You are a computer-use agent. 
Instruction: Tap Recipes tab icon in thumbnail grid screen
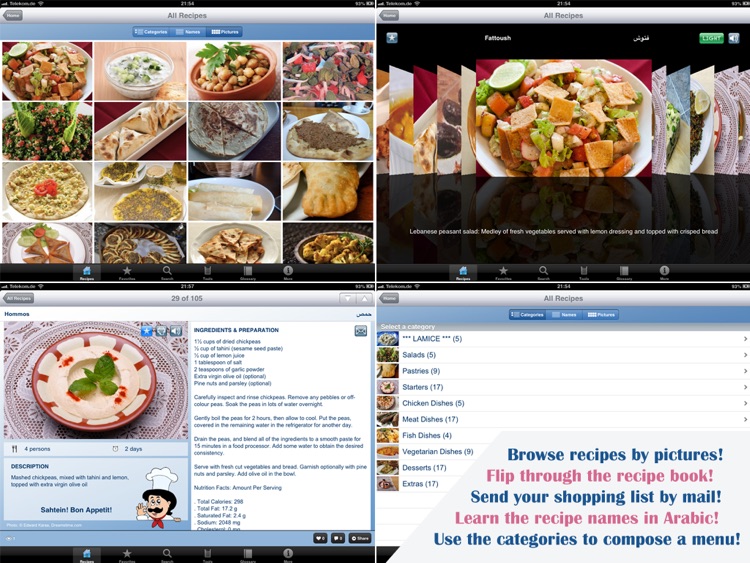(x=87, y=273)
